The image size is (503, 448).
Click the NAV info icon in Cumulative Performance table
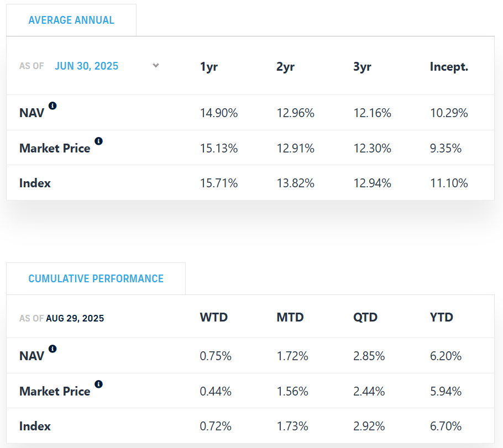tap(53, 348)
